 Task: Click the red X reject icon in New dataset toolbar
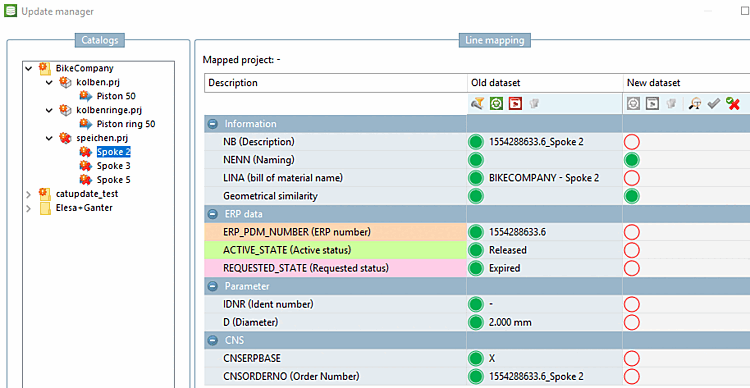(x=732, y=103)
